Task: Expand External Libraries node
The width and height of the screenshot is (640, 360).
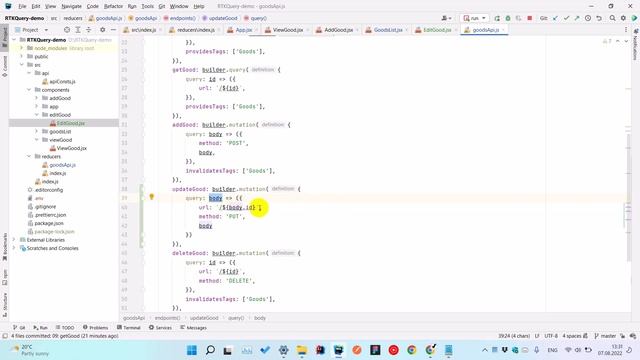Action: [x=14, y=240]
